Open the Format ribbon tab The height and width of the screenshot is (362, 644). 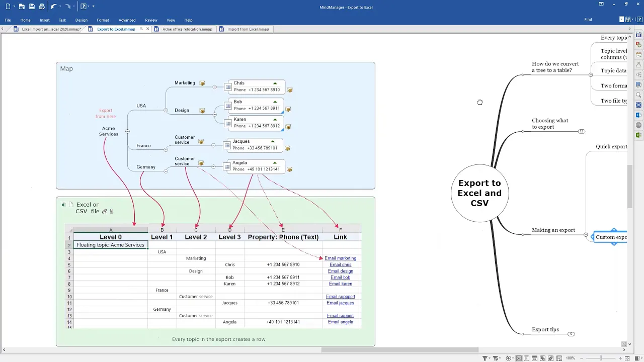coord(103,20)
